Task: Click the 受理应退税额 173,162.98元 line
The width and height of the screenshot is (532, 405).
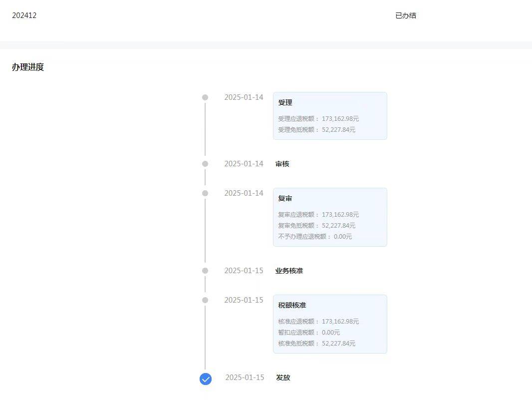Action: point(318,119)
